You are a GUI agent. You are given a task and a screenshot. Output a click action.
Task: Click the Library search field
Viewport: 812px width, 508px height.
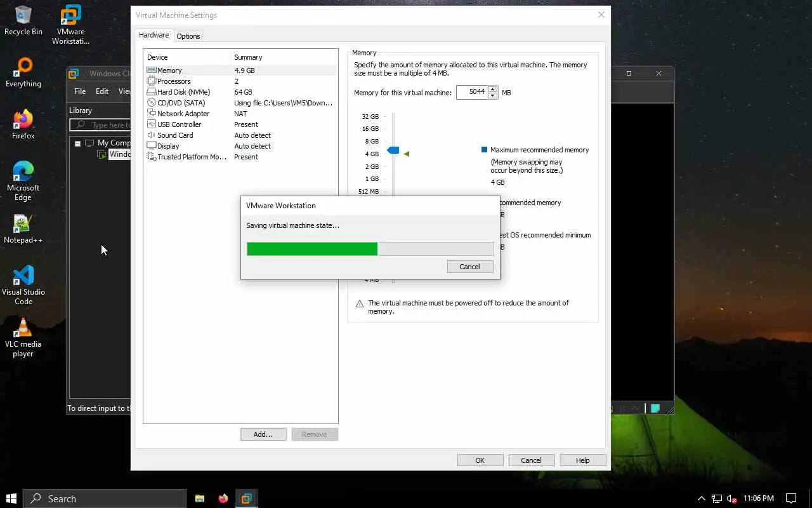point(101,125)
